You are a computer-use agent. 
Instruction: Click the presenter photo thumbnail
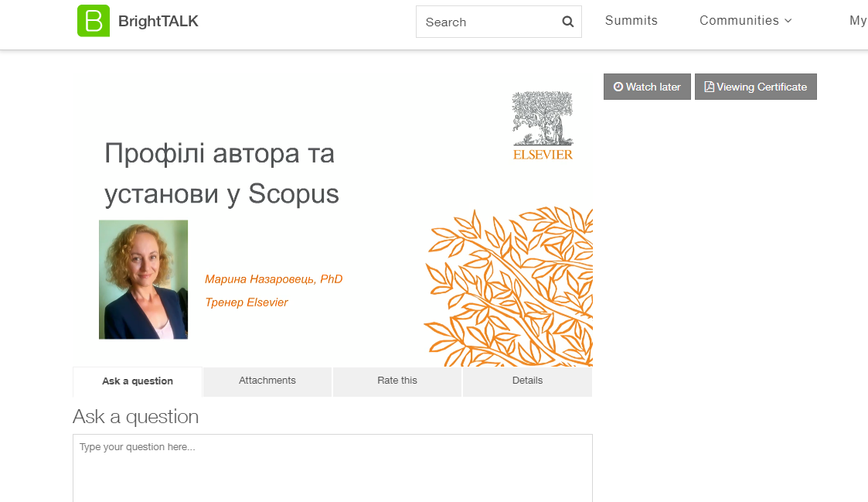coord(143,279)
